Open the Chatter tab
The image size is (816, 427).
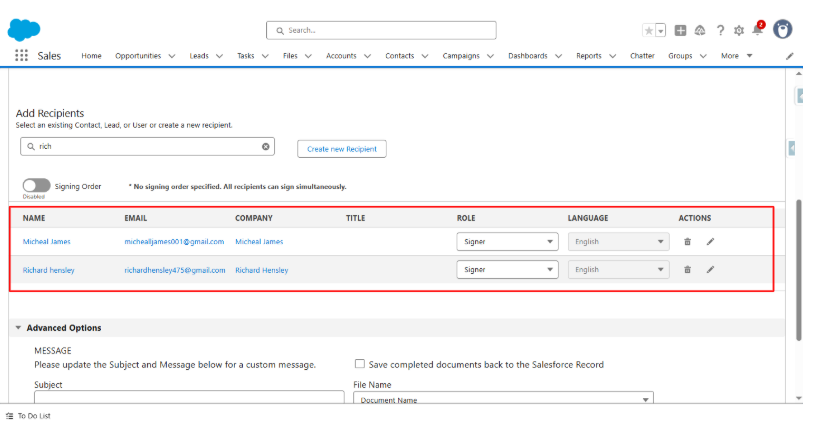point(642,56)
